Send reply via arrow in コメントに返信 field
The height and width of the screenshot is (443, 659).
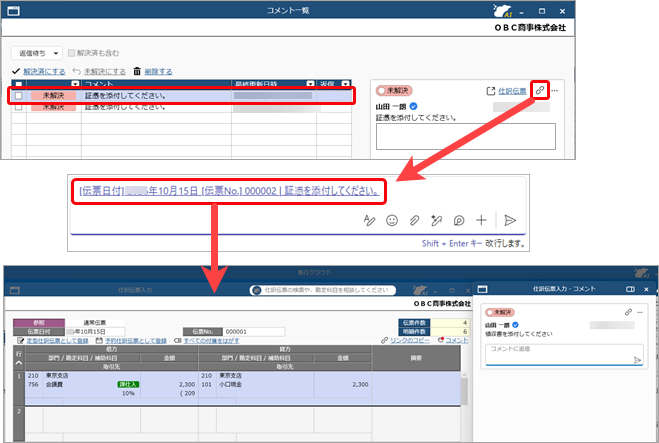637,360
